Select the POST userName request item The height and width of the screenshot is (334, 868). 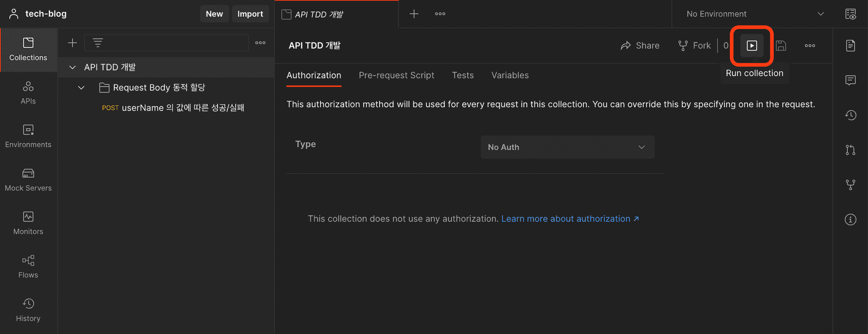(x=173, y=108)
